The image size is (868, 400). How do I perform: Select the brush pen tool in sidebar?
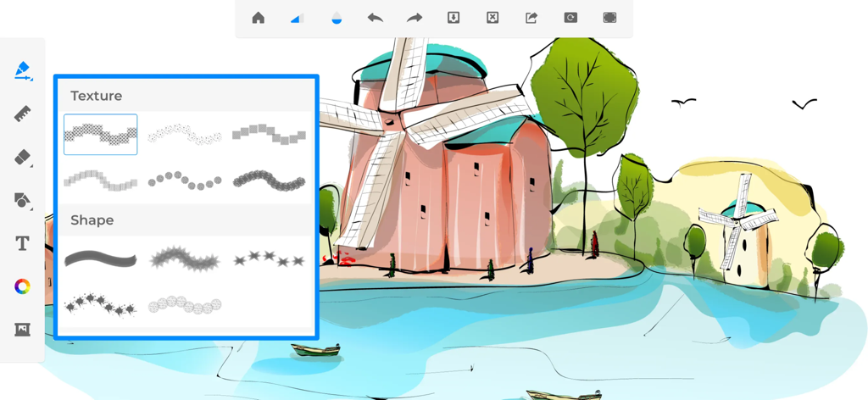pyautogui.click(x=23, y=71)
